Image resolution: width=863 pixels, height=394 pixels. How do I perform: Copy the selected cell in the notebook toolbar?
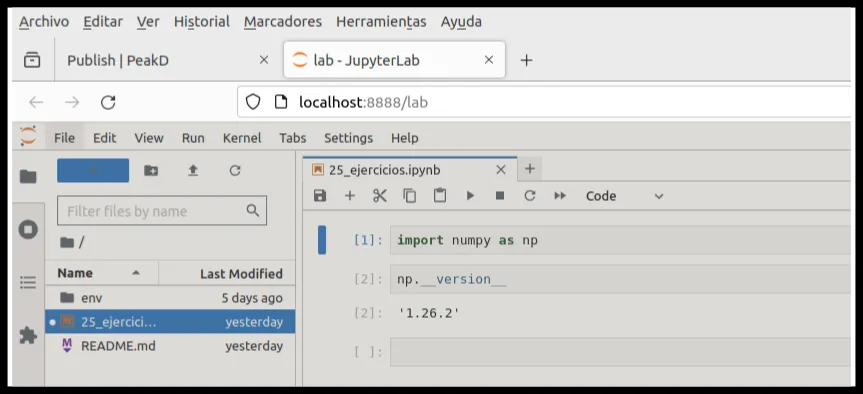409,196
